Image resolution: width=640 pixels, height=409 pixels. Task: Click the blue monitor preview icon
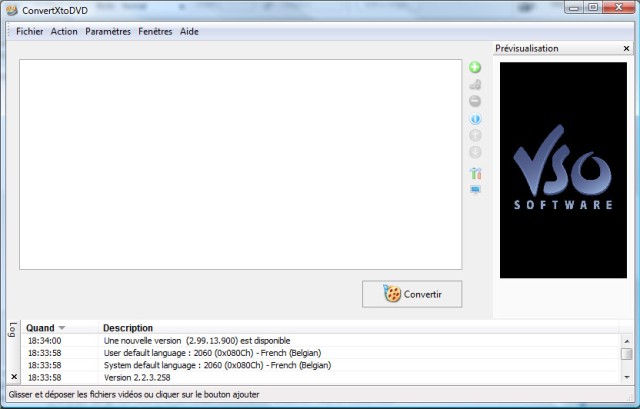pos(475,189)
